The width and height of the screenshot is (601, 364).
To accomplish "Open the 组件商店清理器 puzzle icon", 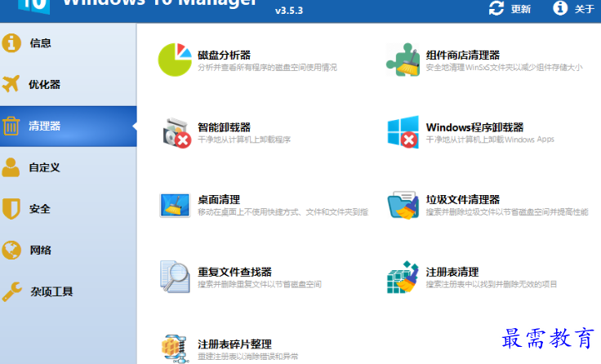I will (x=403, y=60).
